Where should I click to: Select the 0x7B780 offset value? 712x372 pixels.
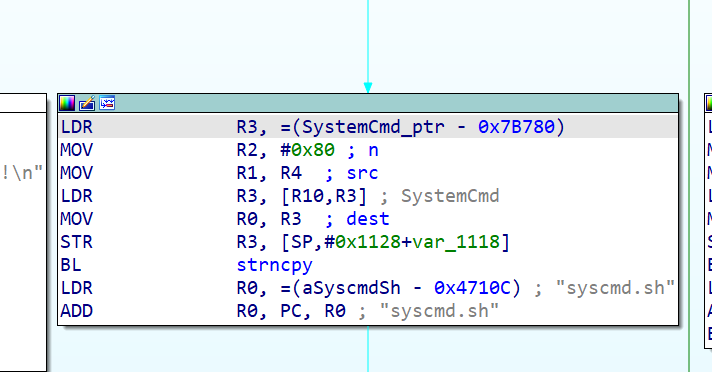click(516, 127)
